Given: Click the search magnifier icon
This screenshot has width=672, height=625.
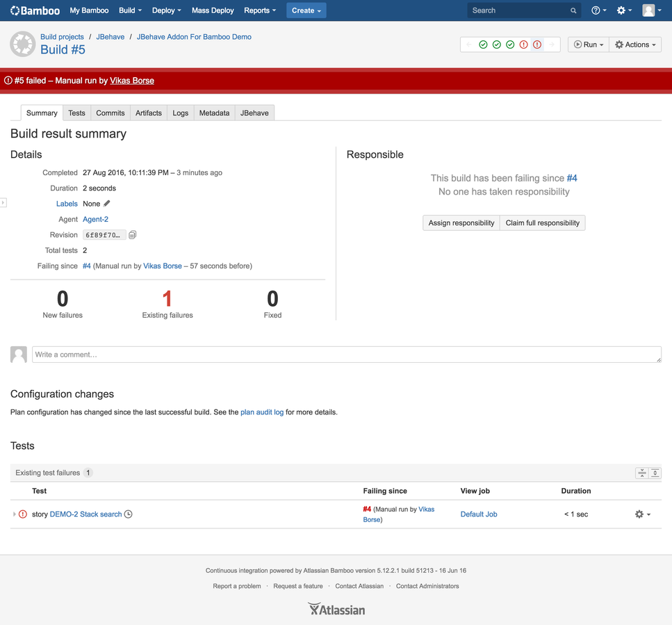Looking at the screenshot, I should pos(573,10).
